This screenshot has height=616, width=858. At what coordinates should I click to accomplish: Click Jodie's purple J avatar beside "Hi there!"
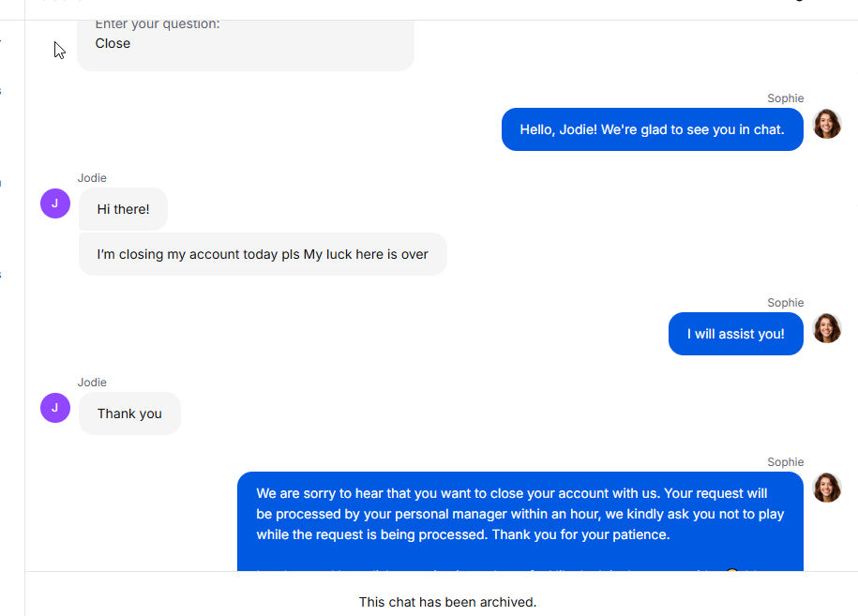55,203
